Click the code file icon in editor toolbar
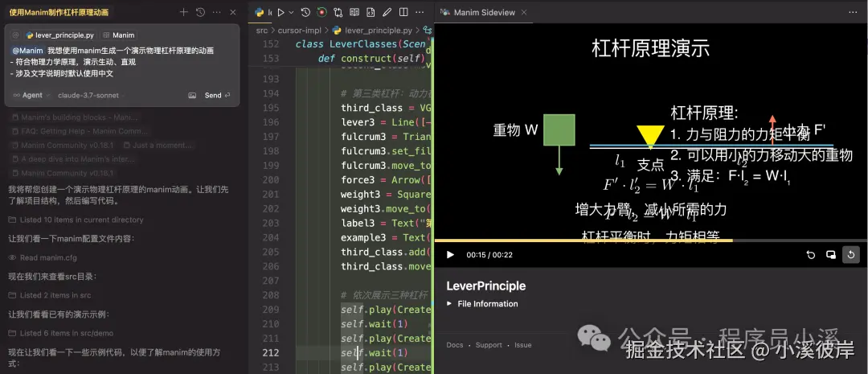Image resolution: width=868 pixels, height=374 pixels. pos(371,12)
